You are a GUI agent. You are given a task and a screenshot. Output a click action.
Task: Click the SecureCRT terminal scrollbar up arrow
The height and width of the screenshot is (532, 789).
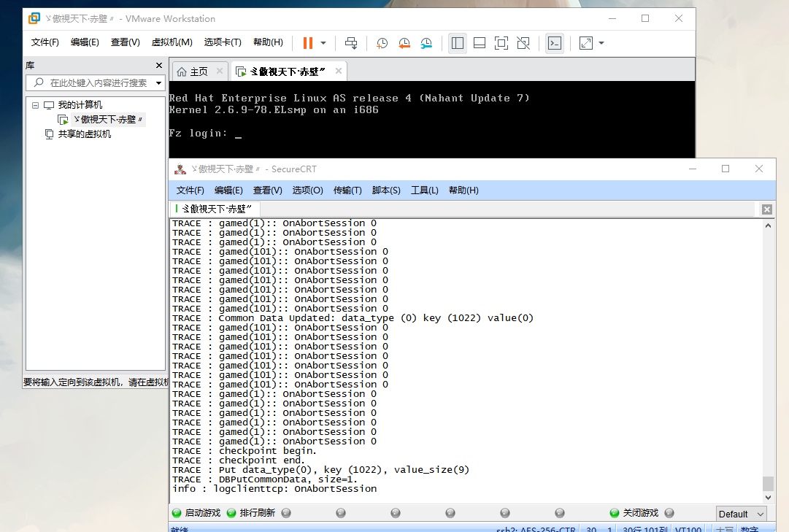point(768,226)
